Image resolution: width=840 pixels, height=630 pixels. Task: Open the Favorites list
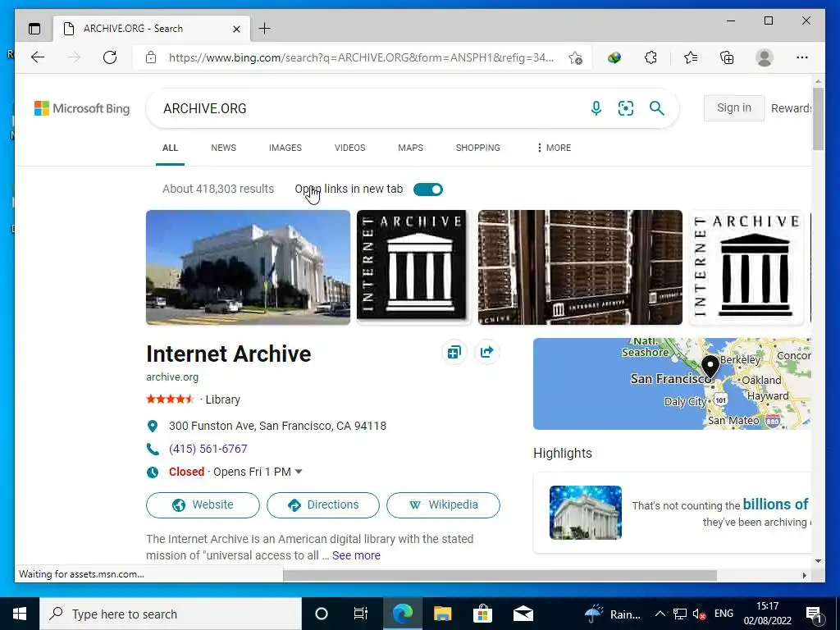coord(691,57)
